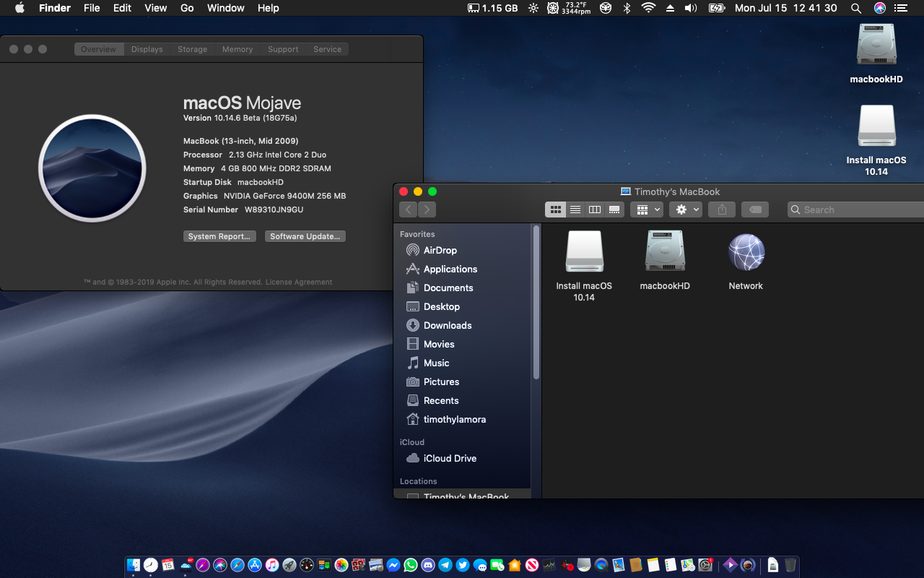
Task: Click Siri icon in menu bar
Action: pyautogui.click(x=879, y=8)
